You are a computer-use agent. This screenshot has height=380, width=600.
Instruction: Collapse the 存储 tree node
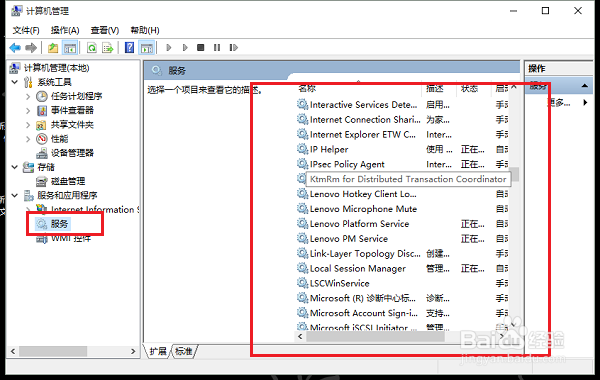coord(15,167)
